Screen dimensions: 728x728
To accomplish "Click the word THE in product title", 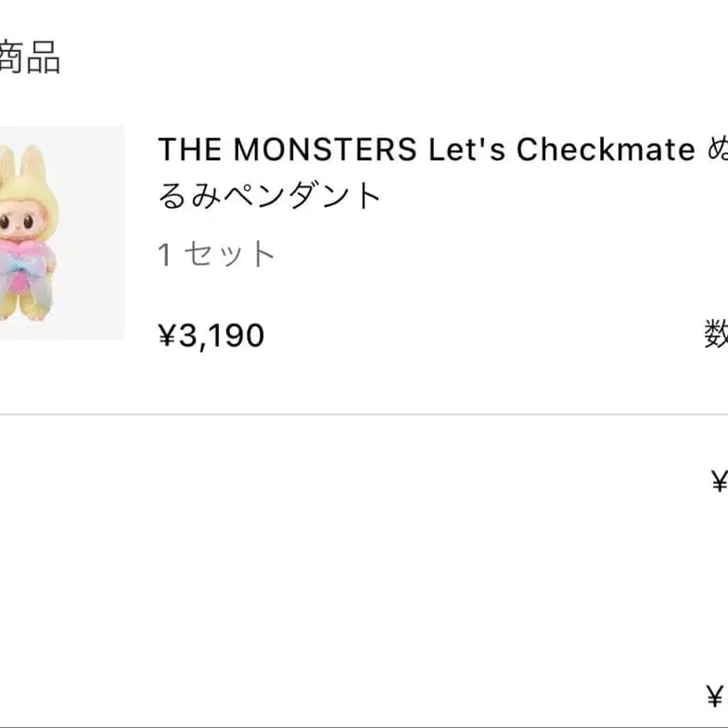I will point(189,149).
